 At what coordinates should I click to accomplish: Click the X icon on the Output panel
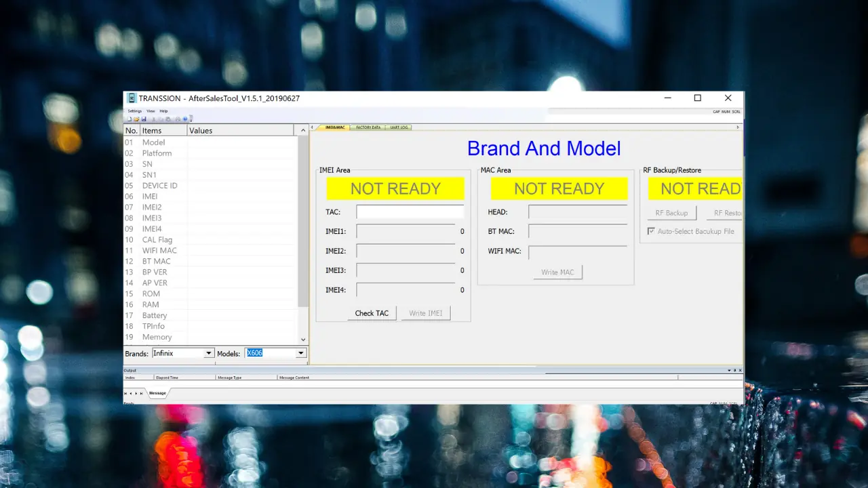coord(740,370)
